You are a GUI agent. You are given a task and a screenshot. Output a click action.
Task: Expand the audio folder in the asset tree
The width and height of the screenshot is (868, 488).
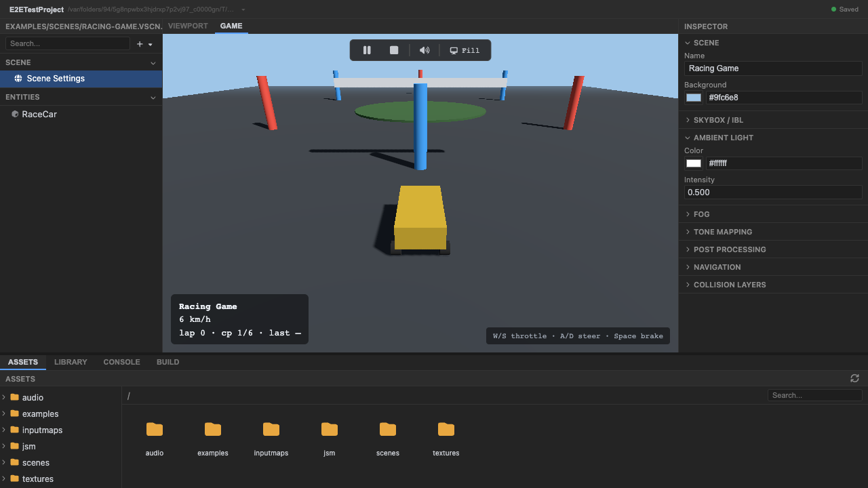tap(4, 397)
